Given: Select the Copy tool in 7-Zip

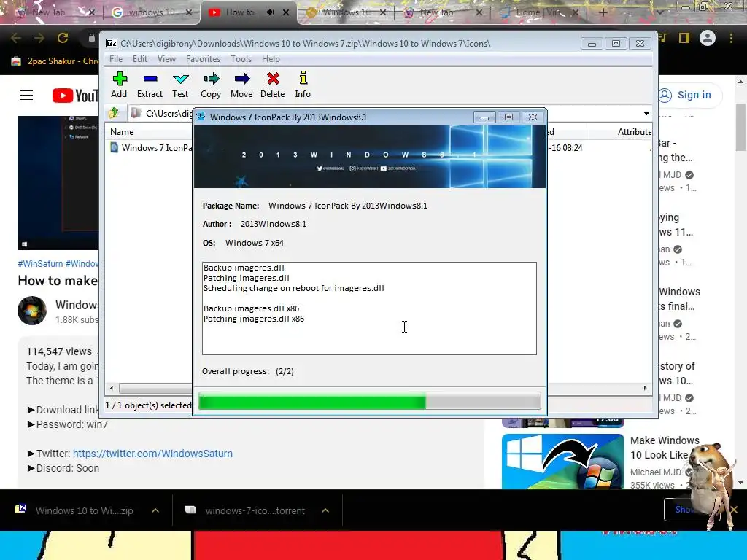Looking at the screenshot, I should (211, 85).
